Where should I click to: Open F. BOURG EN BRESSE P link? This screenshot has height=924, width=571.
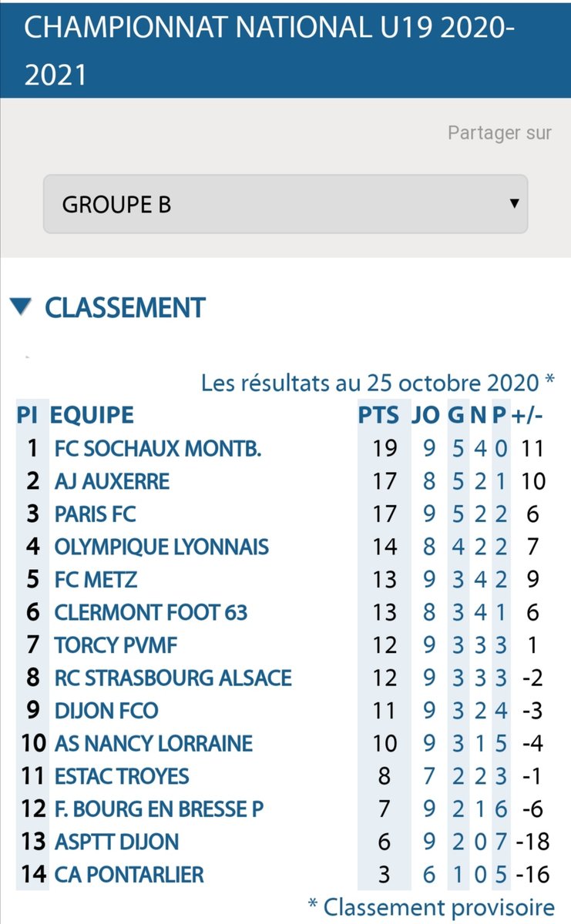160,808
